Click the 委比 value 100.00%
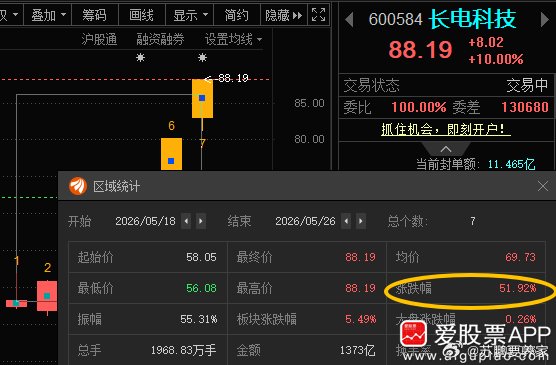This screenshot has width=556, height=365. click(x=419, y=107)
